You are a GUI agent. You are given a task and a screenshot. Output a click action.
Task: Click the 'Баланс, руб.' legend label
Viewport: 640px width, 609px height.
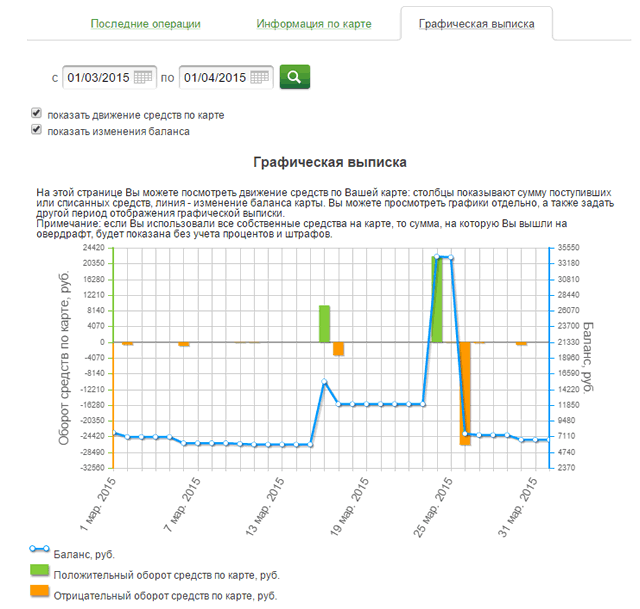click(x=90, y=553)
